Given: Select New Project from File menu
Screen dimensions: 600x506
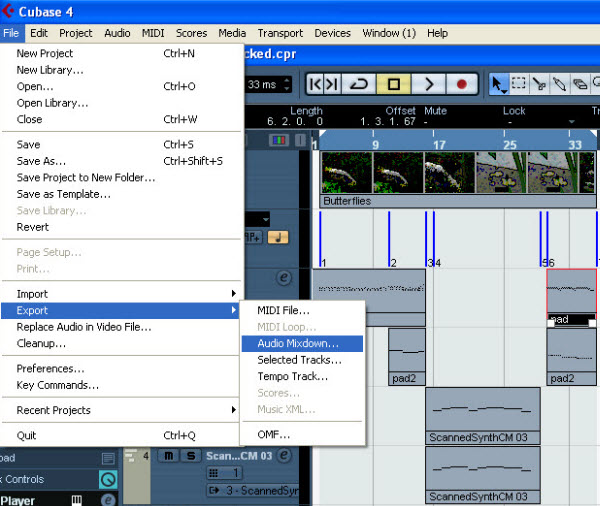Looking at the screenshot, I should [120, 53].
